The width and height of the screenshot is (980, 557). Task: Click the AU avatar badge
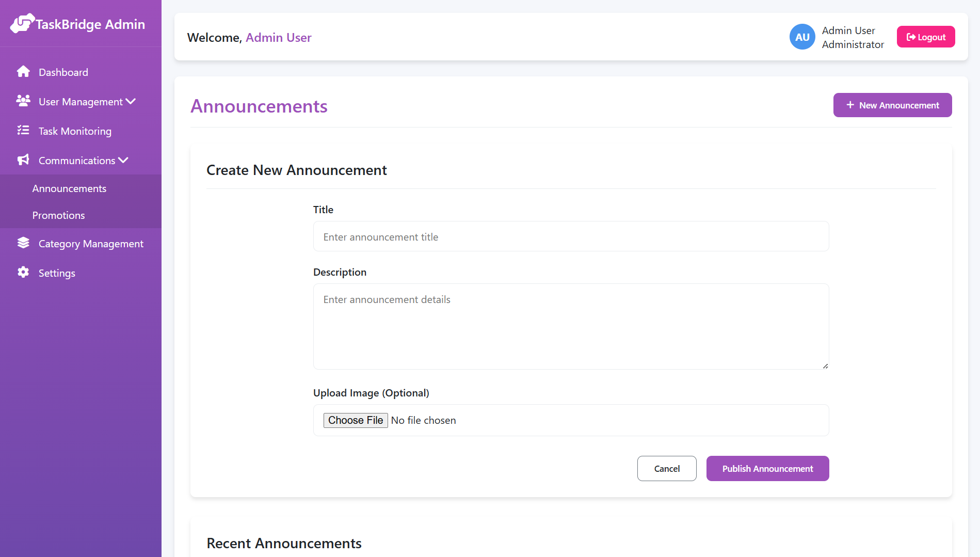pos(802,37)
